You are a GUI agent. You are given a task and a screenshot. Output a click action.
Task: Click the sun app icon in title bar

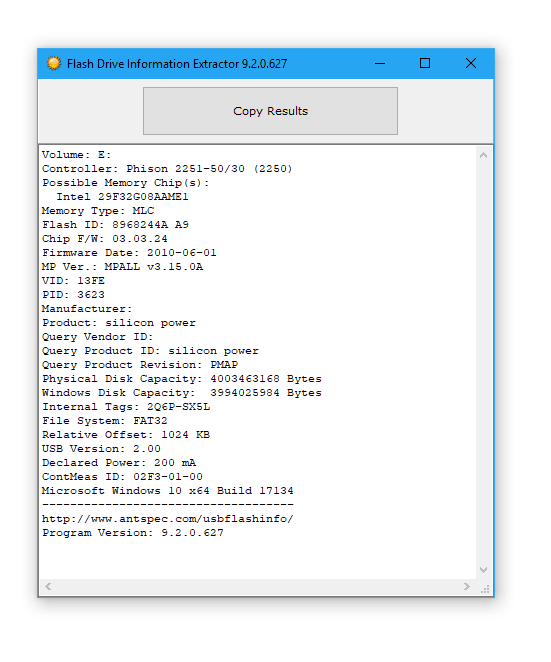54,63
